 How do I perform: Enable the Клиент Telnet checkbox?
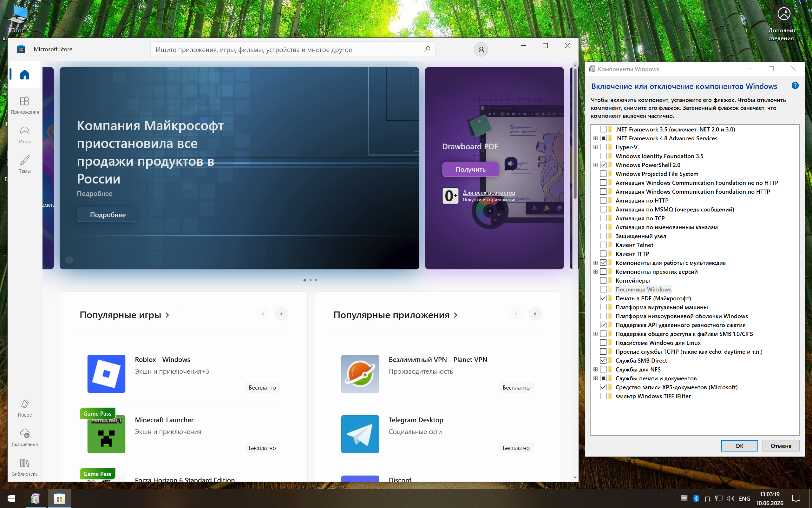point(603,245)
